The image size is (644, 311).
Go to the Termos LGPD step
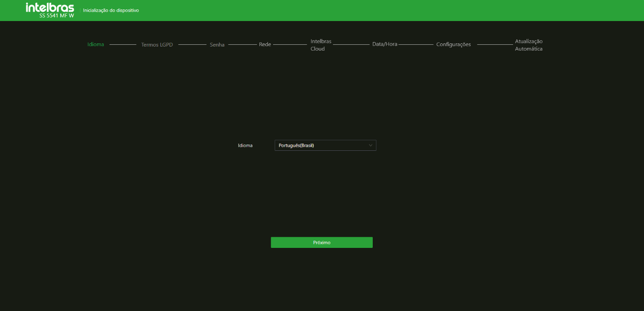click(x=157, y=45)
